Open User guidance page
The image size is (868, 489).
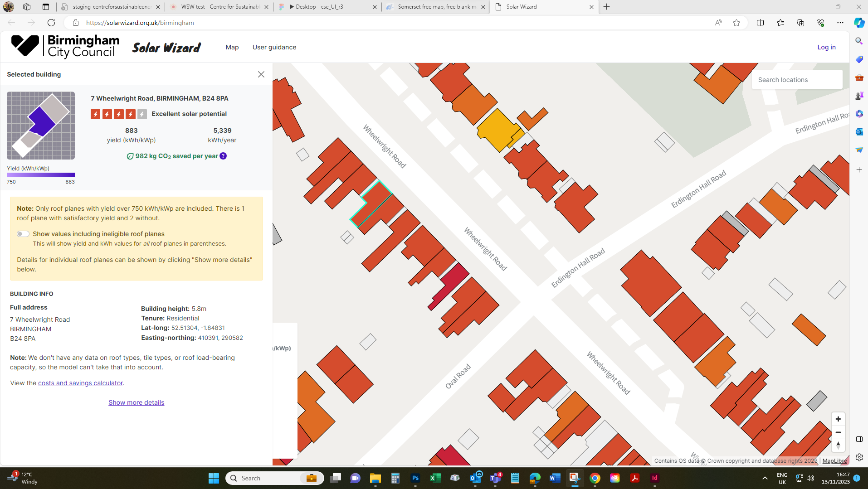click(x=274, y=47)
